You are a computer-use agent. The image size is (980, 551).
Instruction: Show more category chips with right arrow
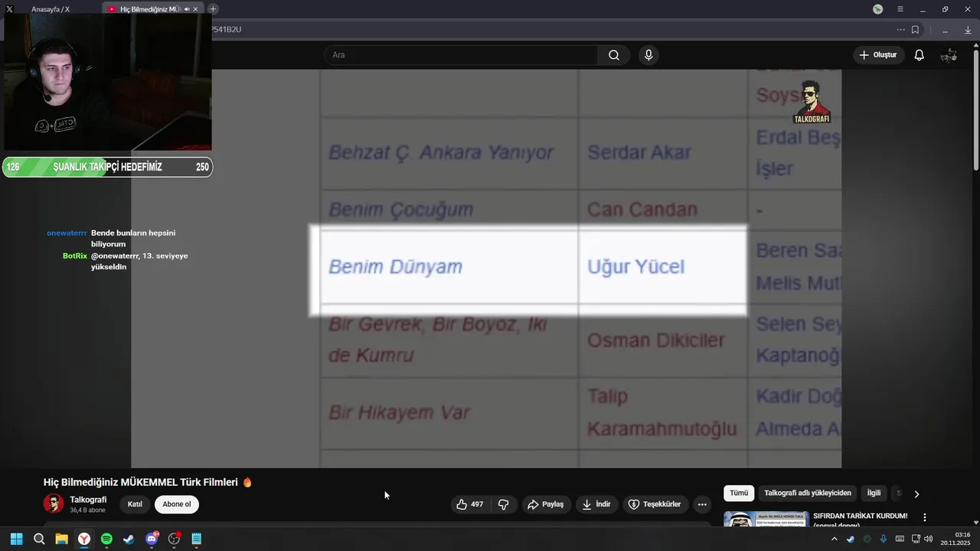point(916,494)
